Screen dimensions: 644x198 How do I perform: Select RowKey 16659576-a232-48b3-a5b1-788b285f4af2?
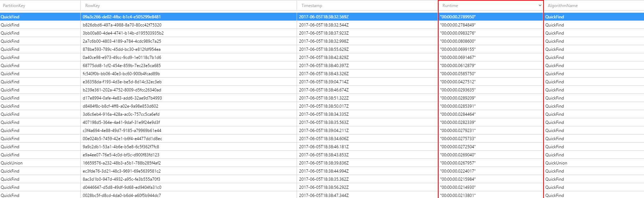click(122, 163)
